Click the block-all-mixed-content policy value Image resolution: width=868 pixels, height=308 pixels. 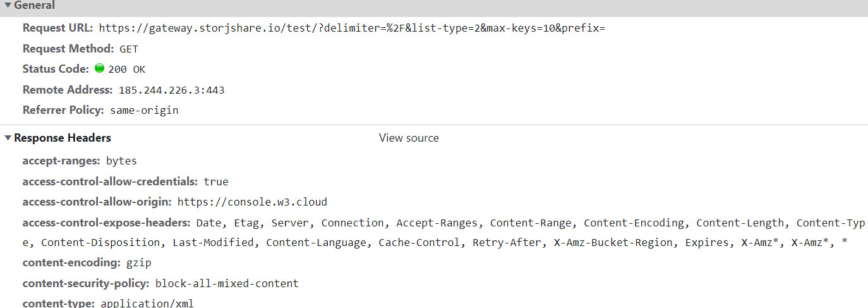(x=227, y=284)
